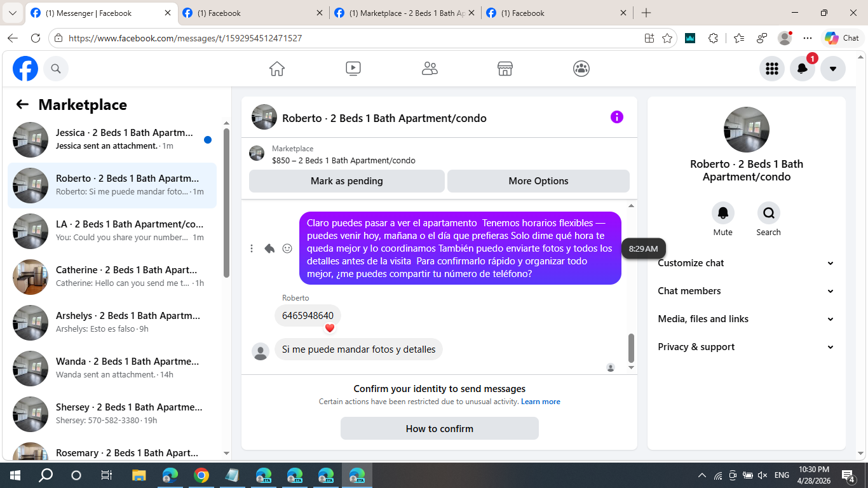868x488 pixels.
Task: Open the Facebook logo home link
Action: click(x=25, y=69)
